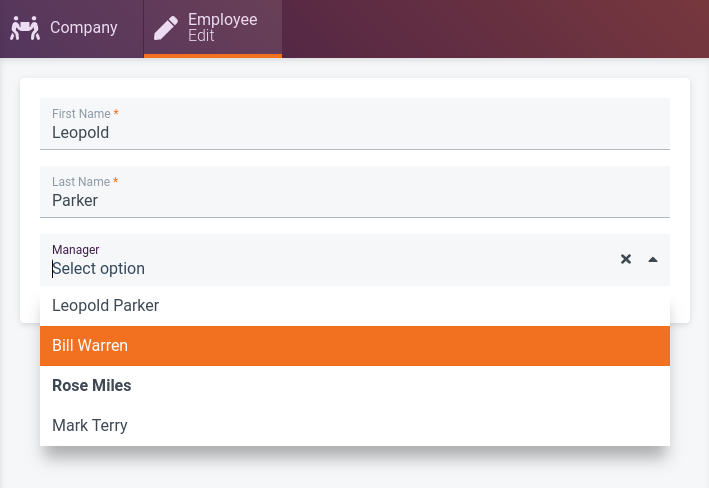Select Bill Warren as manager
709x488 pixels.
pyautogui.click(x=90, y=346)
